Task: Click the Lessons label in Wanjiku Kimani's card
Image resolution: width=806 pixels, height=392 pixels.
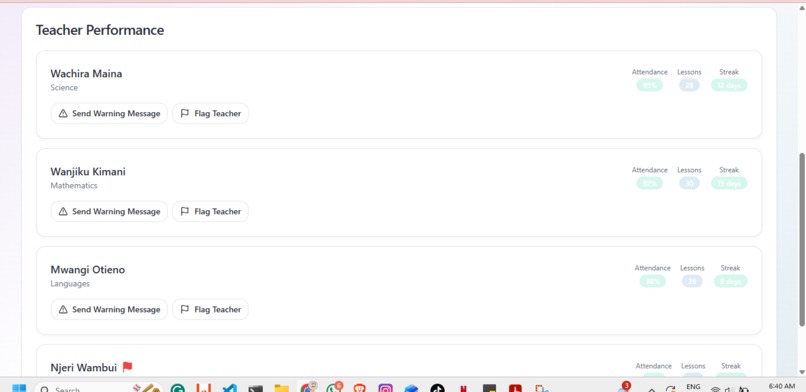Action: pyautogui.click(x=689, y=170)
